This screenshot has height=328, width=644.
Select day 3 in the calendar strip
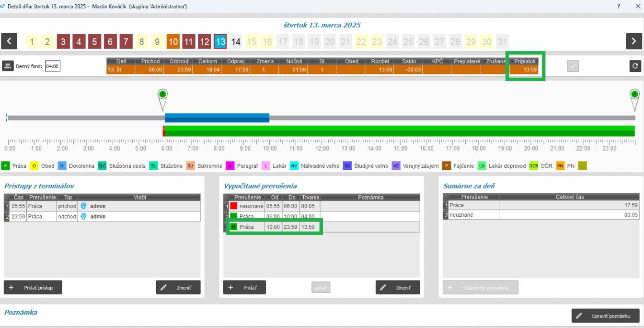tap(63, 42)
